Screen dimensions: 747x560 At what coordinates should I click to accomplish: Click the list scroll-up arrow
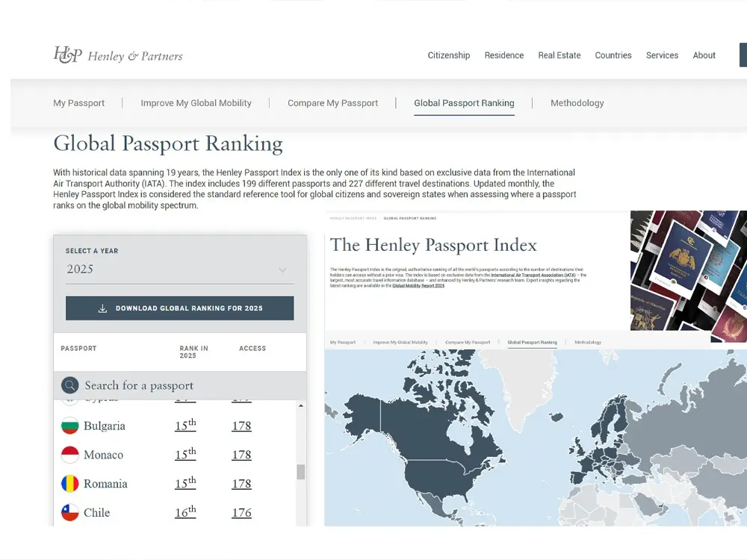(300, 405)
